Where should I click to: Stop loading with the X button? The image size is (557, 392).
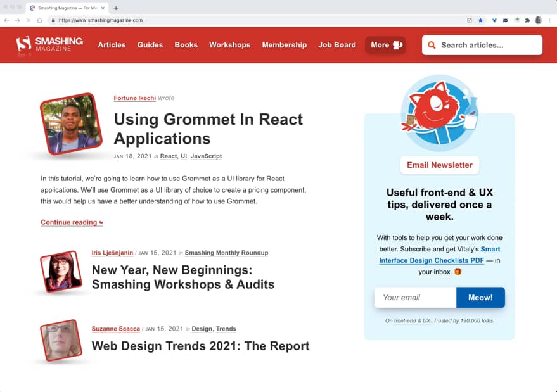tap(29, 20)
